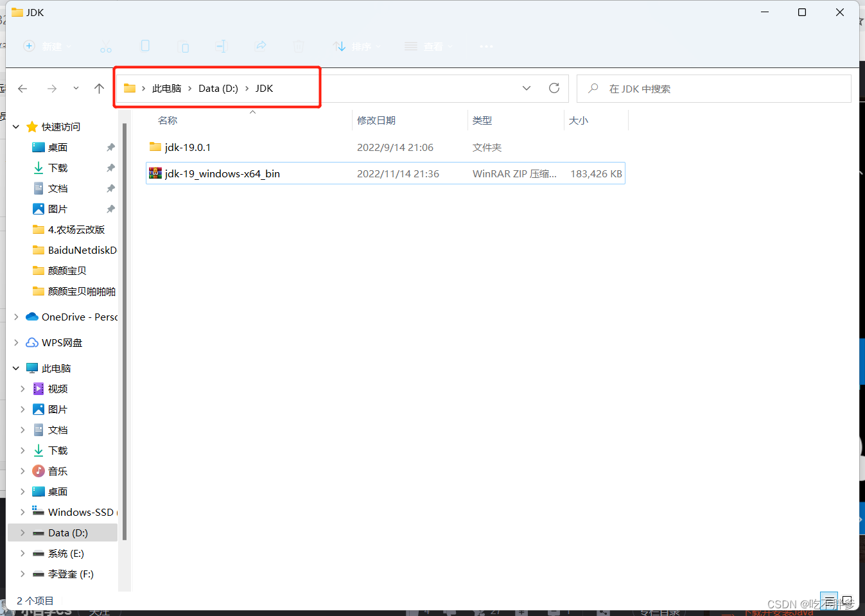Click the 2022/9/14 21:06 date cell
Viewport: 865px width, 616px height.
click(x=395, y=147)
